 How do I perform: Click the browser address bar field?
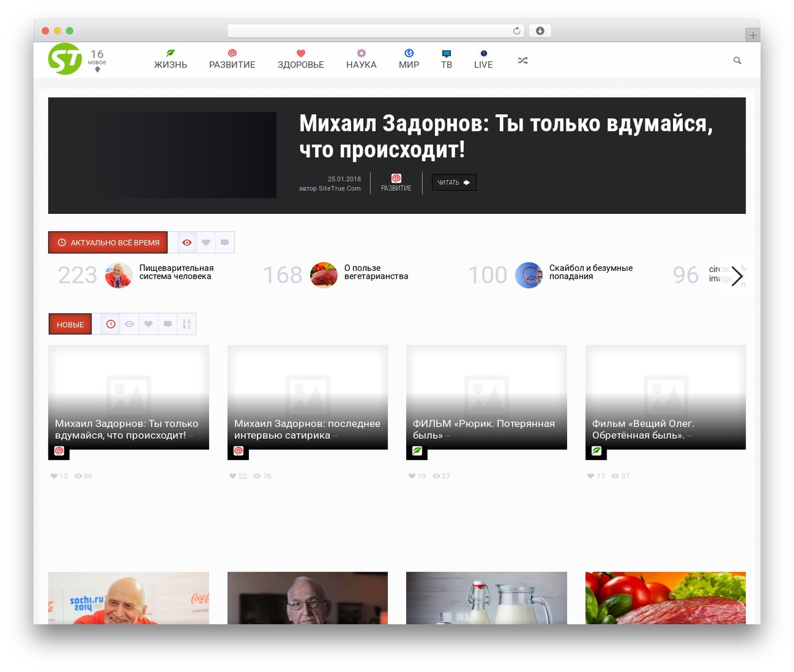click(x=376, y=31)
